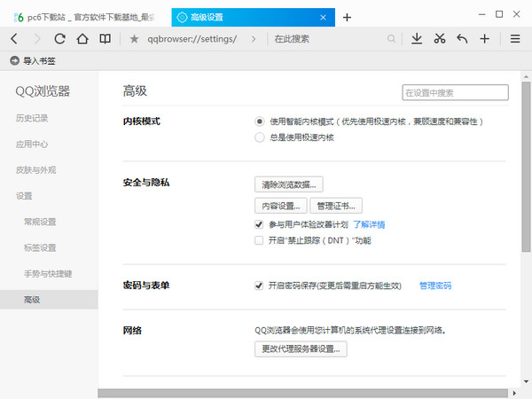
Task: Open the bookmarks book icon
Action: pyautogui.click(x=106, y=38)
